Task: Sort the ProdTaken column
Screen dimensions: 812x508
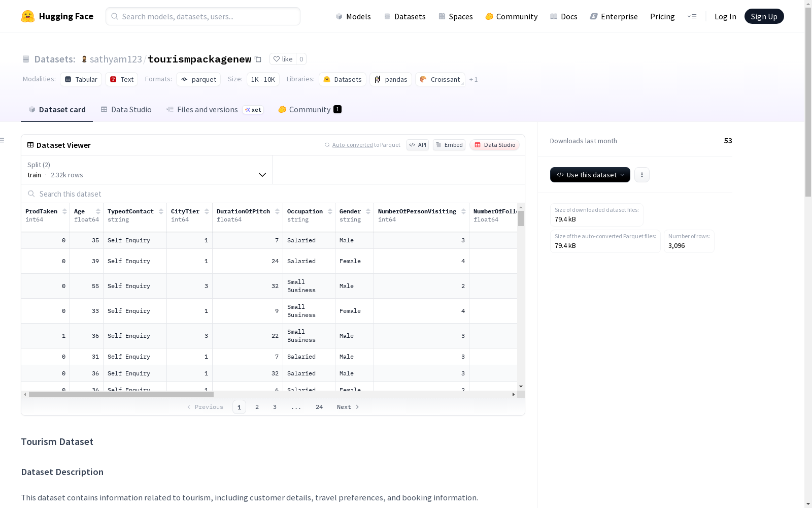Action: 64,211
